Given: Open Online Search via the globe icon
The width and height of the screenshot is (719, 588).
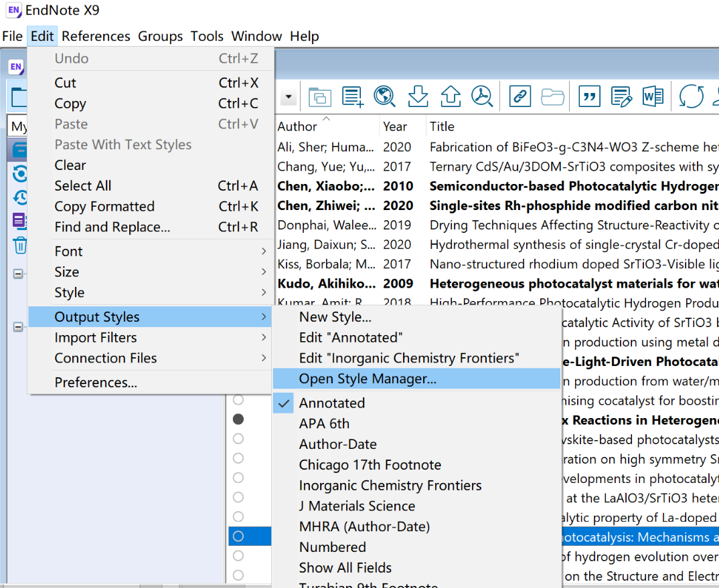Looking at the screenshot, I should (x=385, y=96).
